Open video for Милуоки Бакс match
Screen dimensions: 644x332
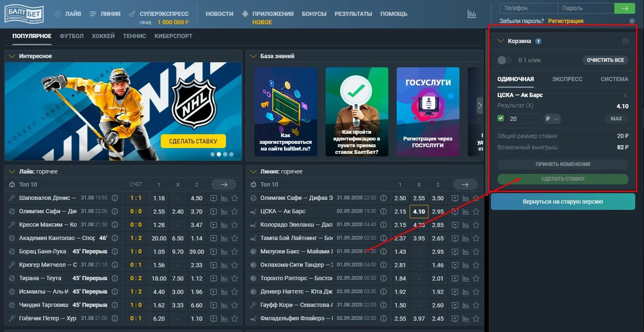click(455, 252)
